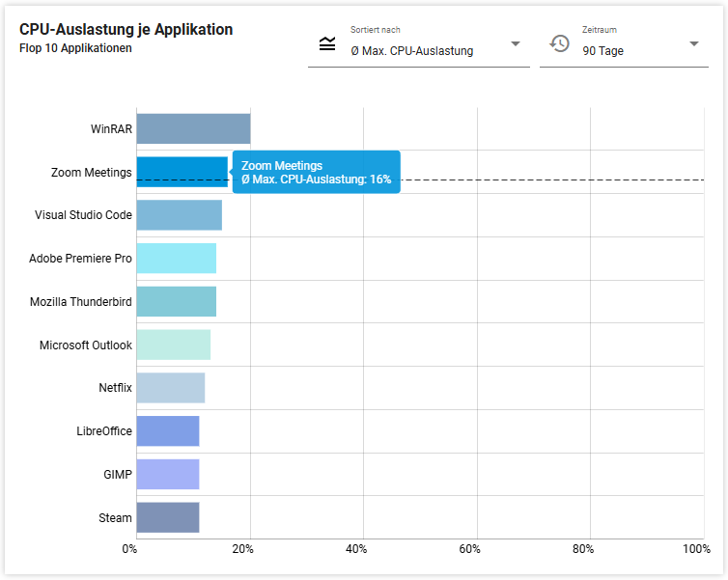Viewport: 728px width, 580px height.
Task: Click the Steam axis label
Action: tap(115, 518)
